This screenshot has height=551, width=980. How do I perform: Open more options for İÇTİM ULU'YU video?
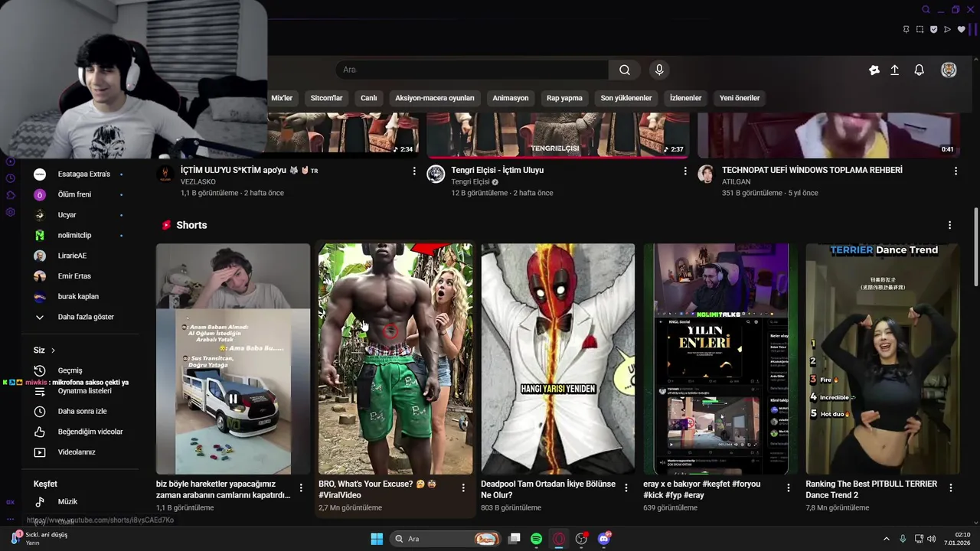(x=414, y=171)
